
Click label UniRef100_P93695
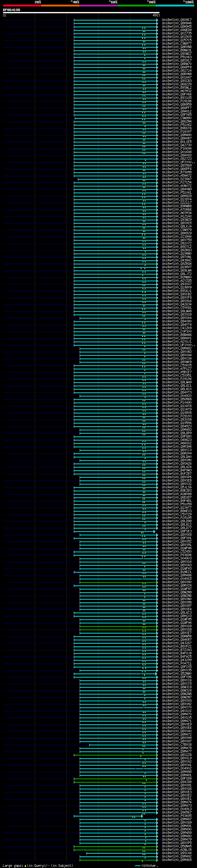click(177, 816)
